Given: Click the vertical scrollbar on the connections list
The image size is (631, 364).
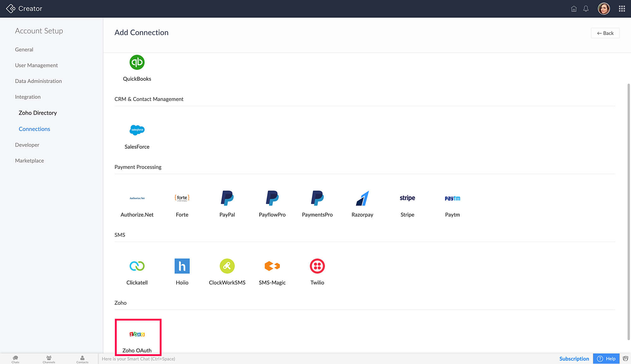Looking at the screenshot, I should click(x=628, y=212).
